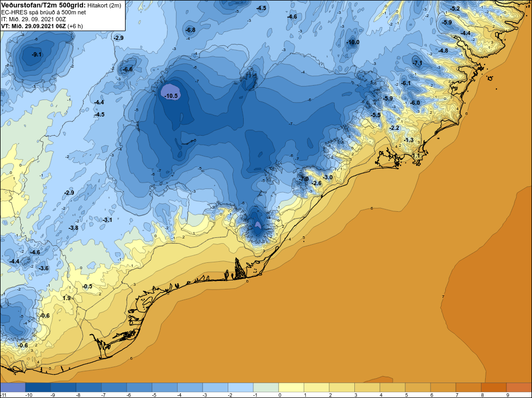Click the -6.1 temperature label
532x398 pixels.
pos(405,83)
